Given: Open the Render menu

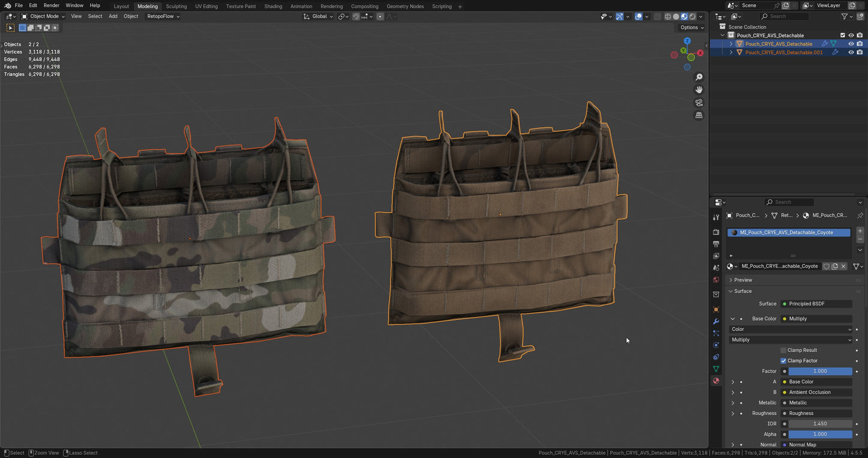Looking at the screenshot, I should (x=51, y=5).
